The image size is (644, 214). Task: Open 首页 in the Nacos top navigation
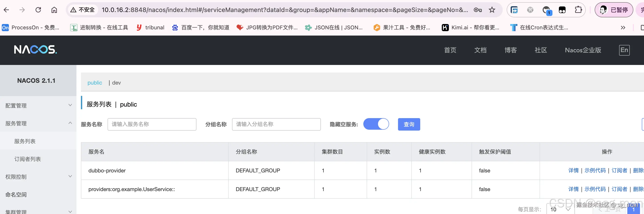pyautogui.click(x=450, y=50)
